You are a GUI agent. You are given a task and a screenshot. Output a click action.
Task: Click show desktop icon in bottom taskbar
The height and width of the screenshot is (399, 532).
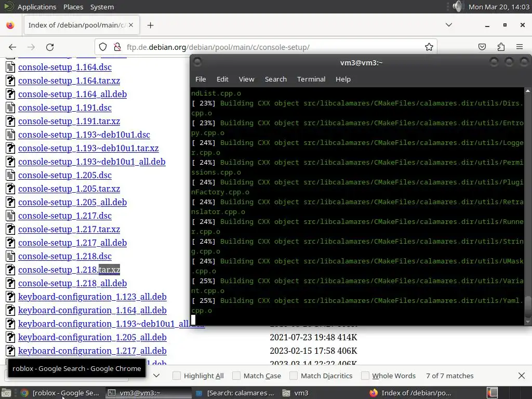[x=6, y=393]
